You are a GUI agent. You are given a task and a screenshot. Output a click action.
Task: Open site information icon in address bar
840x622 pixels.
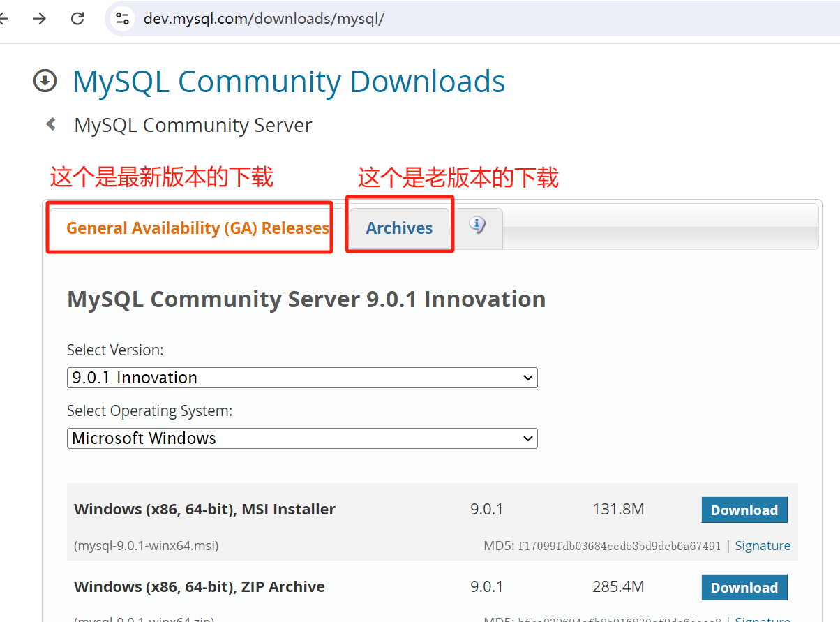tap(123, 19)
